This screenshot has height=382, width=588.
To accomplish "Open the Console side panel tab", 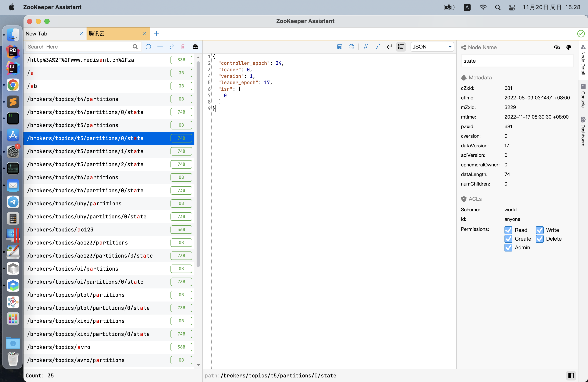I will click(583, 96).
